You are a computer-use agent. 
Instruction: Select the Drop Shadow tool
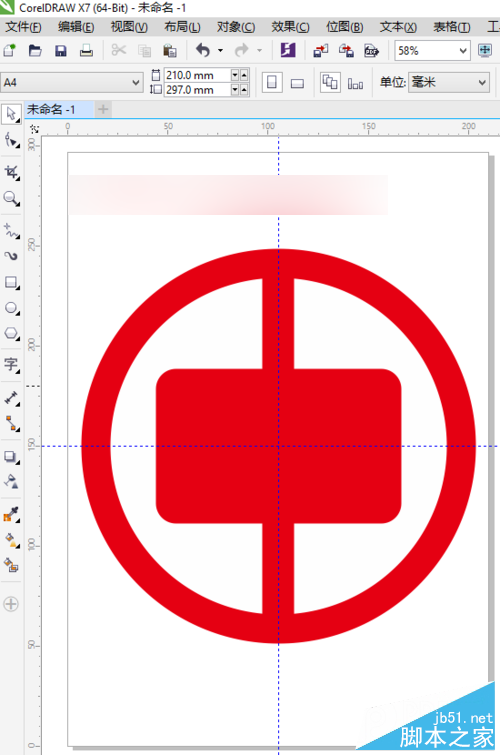point(11,456)
